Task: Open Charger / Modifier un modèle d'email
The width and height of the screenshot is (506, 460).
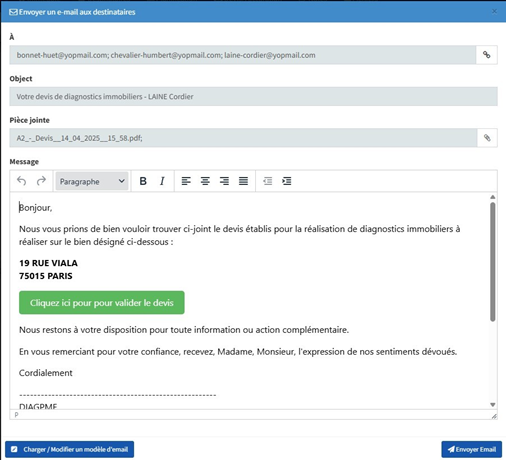Action: click(x=70, y=449)
